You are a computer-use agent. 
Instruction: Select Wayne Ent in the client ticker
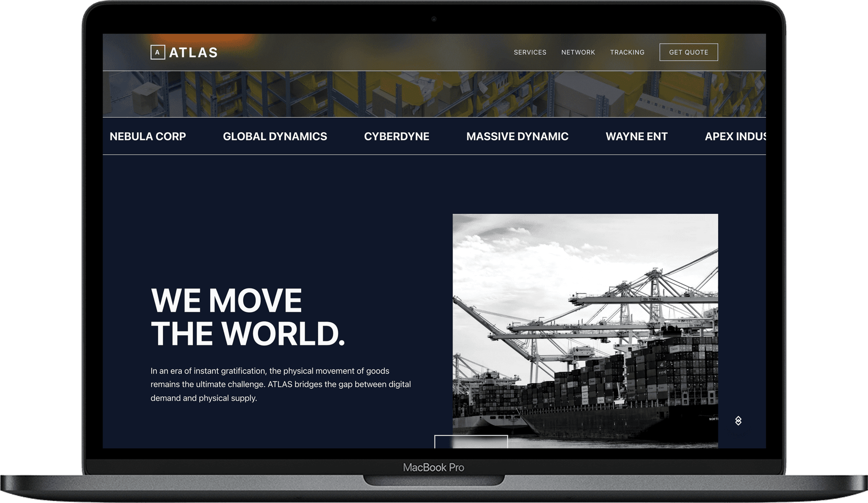pos(637,136)
